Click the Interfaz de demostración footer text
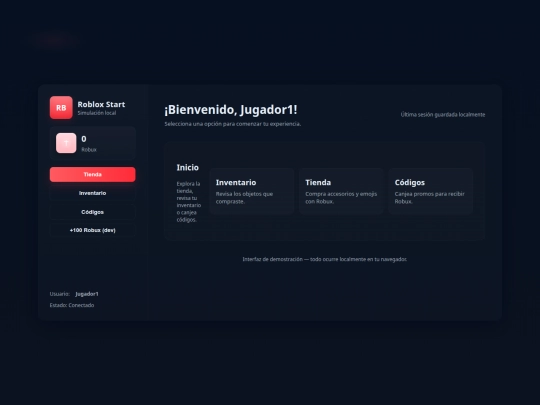 (x=325, y=259)
